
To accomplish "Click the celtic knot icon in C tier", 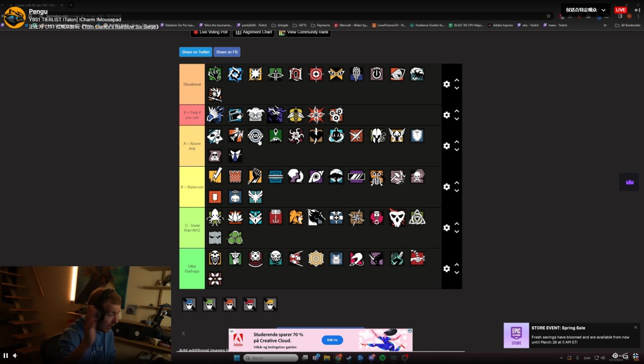I will pyautogui.click(x=417, y=217).
